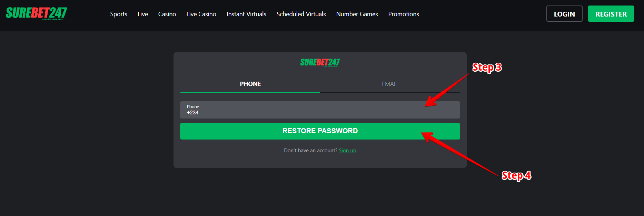This screenshot has height=216, width=644.
Task: Open Scheduled Virtuals
Action: (301, 14)
